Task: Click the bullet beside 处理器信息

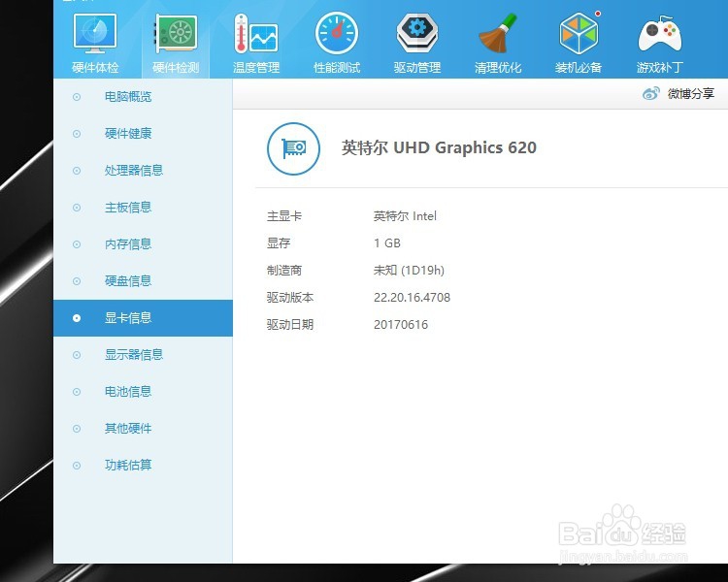Action: tap(77, 171)
